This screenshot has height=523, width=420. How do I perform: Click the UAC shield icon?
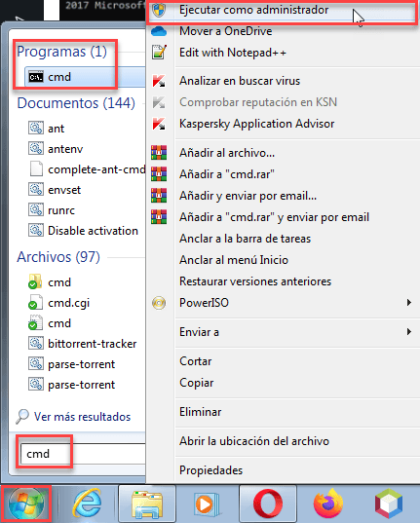coord(159,10)
